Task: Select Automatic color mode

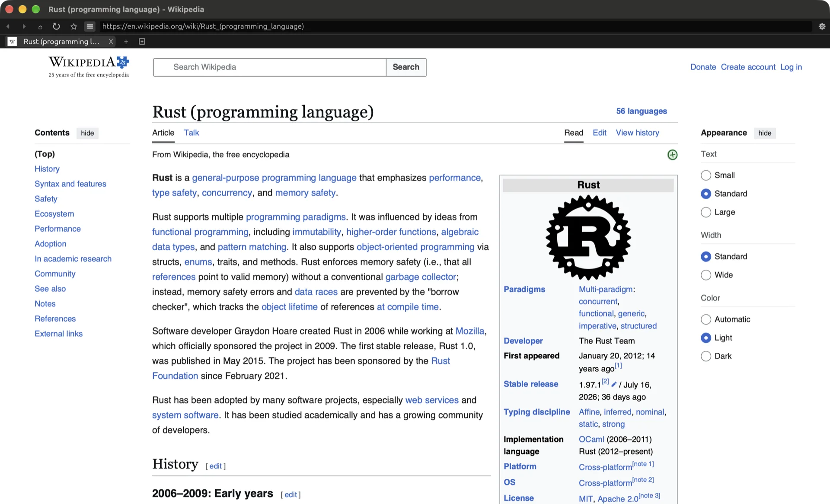Action: pyautogui.click(x=706, y=319)
